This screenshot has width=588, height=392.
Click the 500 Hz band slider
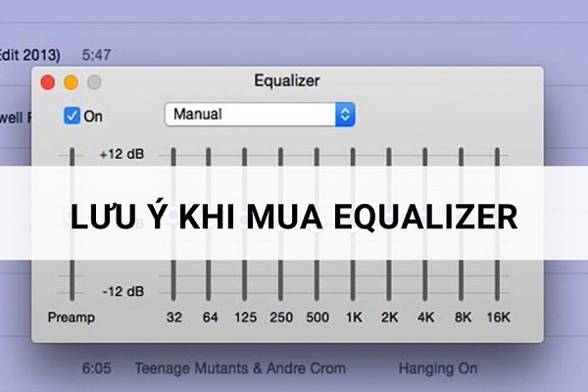(x=317, y=224)
